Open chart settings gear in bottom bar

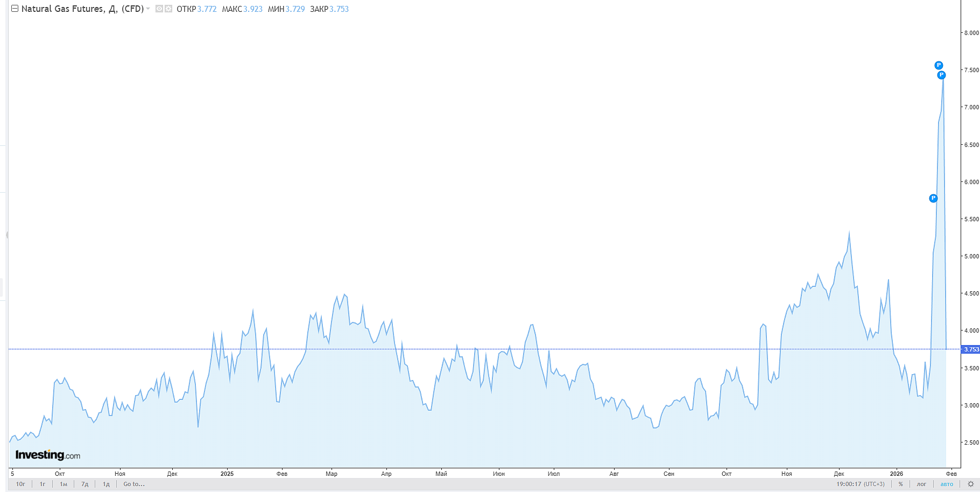click(x=971, y=484)
